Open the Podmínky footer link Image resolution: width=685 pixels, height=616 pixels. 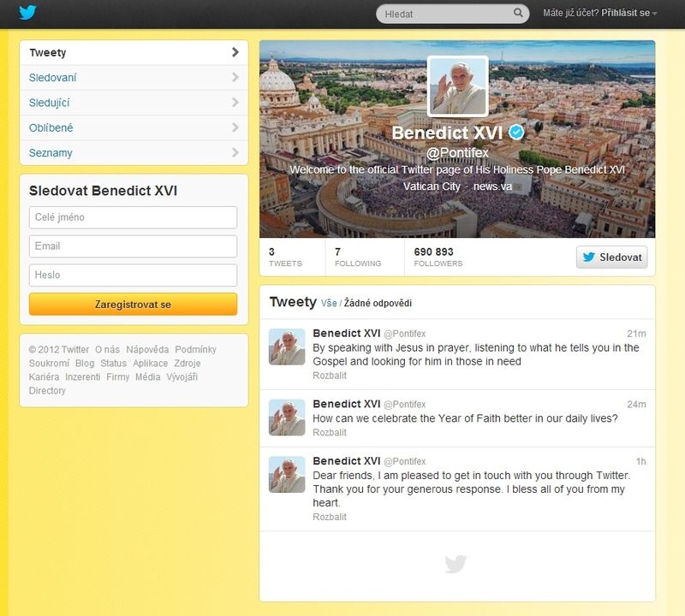pyautogui.click(x=195, y=350)
